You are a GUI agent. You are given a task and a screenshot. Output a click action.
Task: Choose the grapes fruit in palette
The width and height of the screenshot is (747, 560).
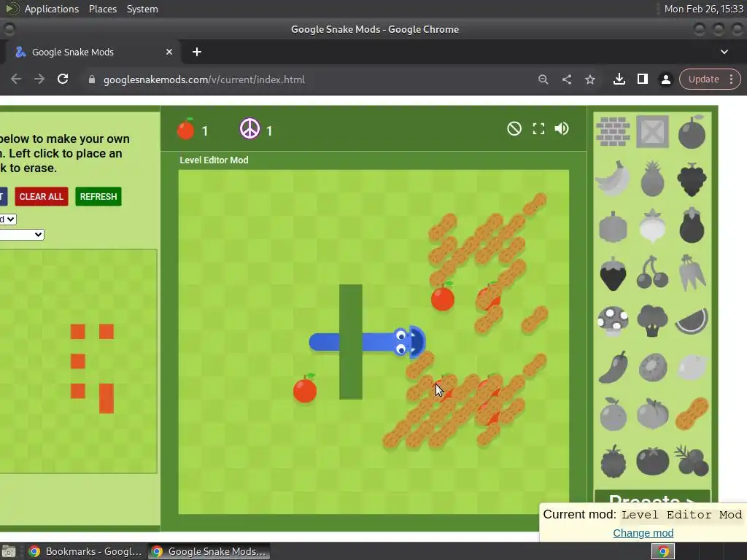click(x=692, y=179)
